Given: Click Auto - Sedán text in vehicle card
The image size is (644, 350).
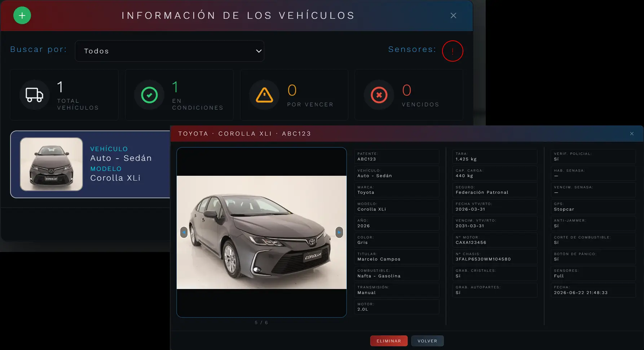Looking at the screenshot, I should coord(121,158).
